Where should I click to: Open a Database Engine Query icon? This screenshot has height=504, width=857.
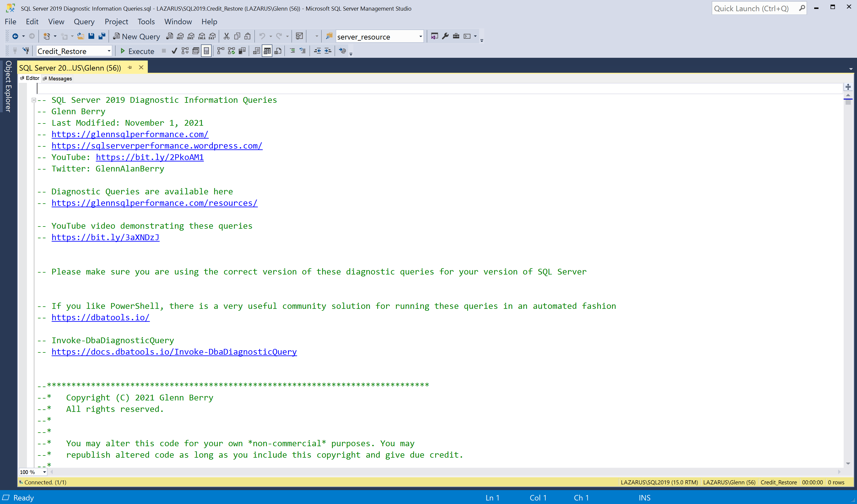169,36
